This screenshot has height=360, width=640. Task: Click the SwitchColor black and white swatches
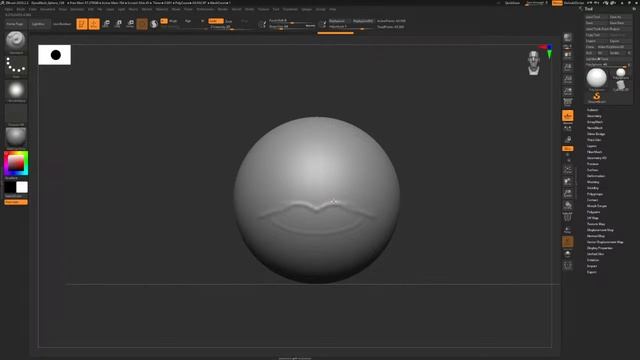16,187
